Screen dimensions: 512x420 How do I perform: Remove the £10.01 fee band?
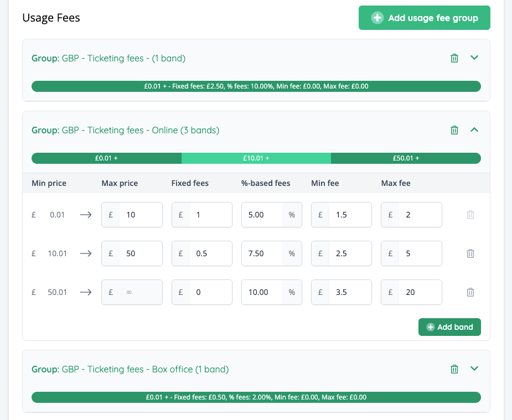470,253
